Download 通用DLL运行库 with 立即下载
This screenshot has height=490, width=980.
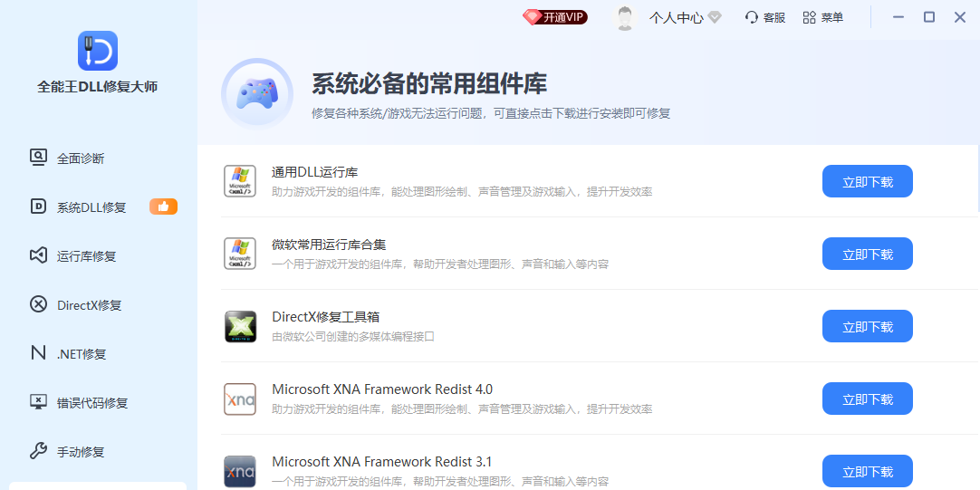coord(868,181)
